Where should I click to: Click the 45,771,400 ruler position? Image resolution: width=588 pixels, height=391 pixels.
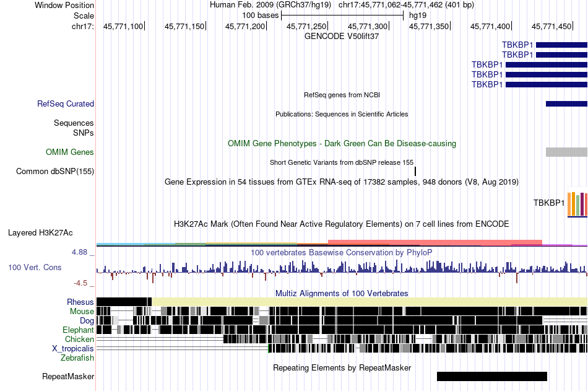point(491,26)
